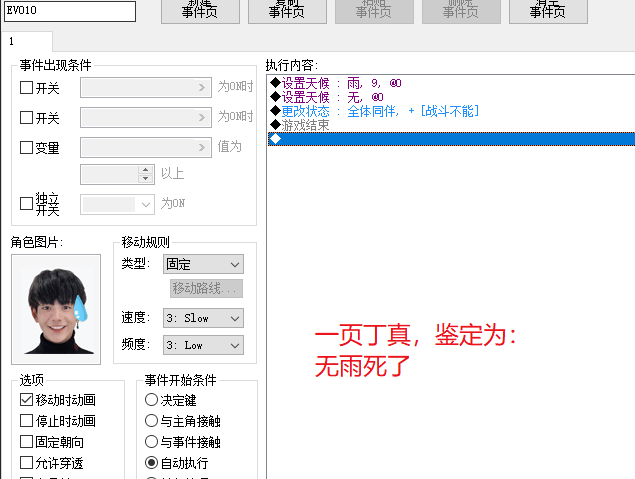Image resolution: width=635 pixels, height=479 pixels.
Task: Click the 复制事件页 copy event page button
Action: (x=287, y=11)
